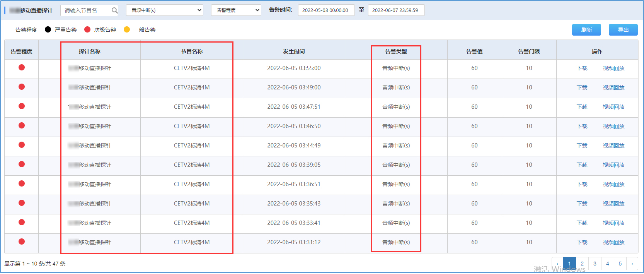The height and width of the screenshot is (274, 644).
Task: Focus the program name search input
Action: coord(86,10)
